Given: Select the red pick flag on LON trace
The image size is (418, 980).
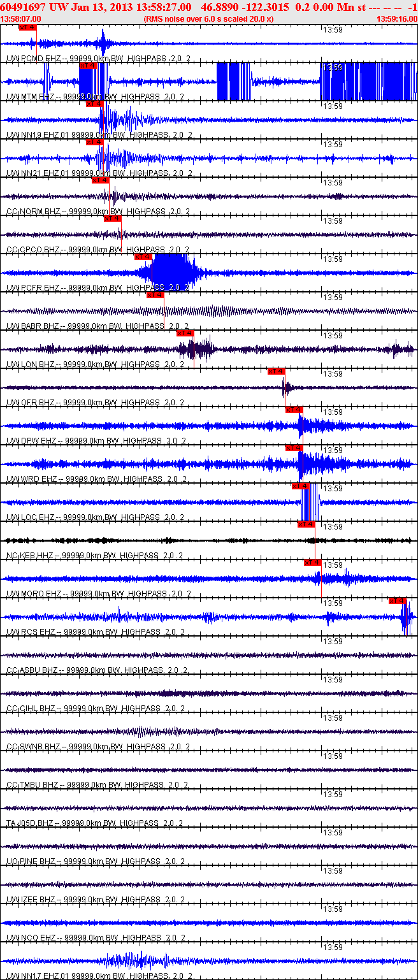Looking at the screenshot, I should pyautogui.click(x=185, y=333).
